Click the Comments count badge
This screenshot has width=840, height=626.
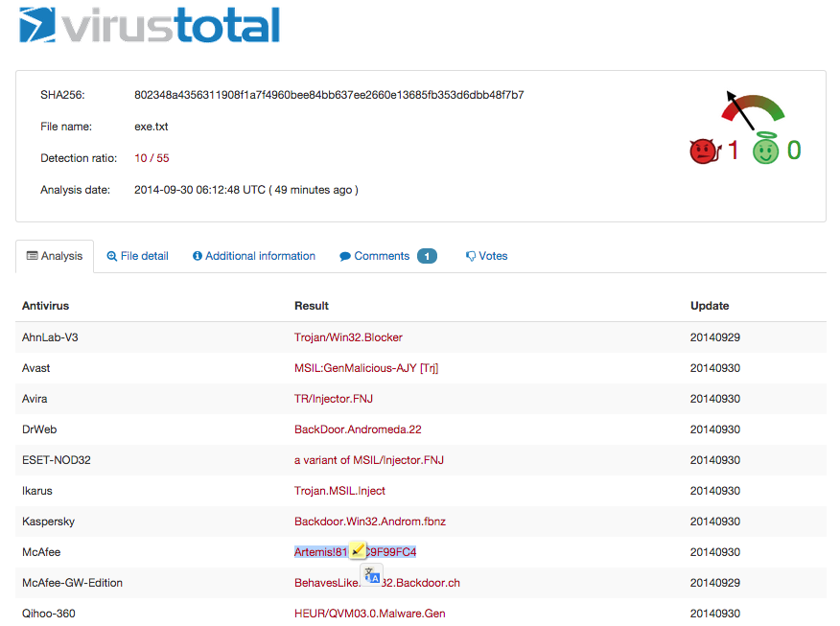pos(427,256)
